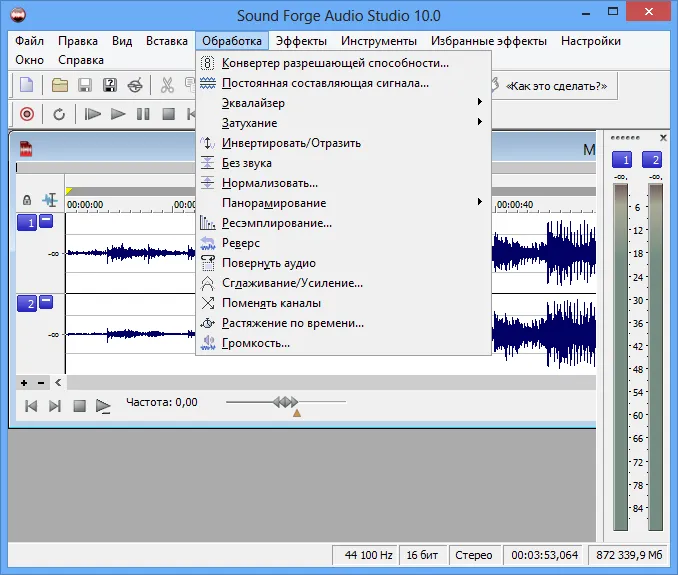Collapse channel 2 with minus button
678x575 pixels.
click(46, 302)
